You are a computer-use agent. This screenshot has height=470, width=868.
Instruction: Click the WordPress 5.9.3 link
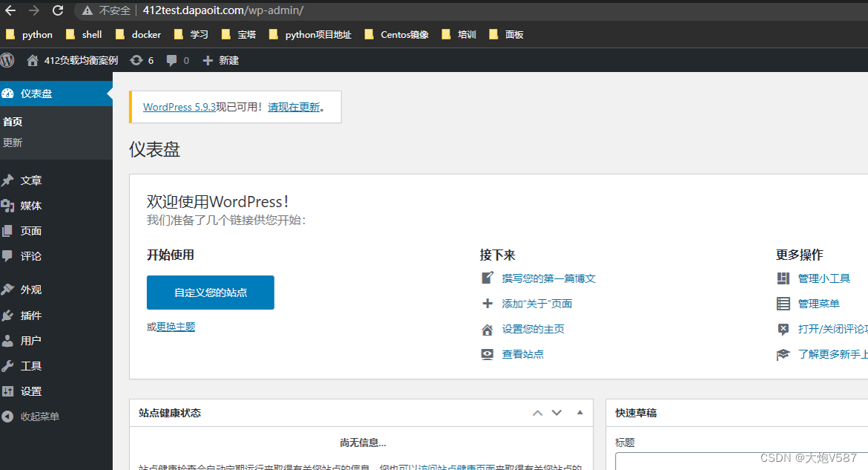[x=180, y=107]
